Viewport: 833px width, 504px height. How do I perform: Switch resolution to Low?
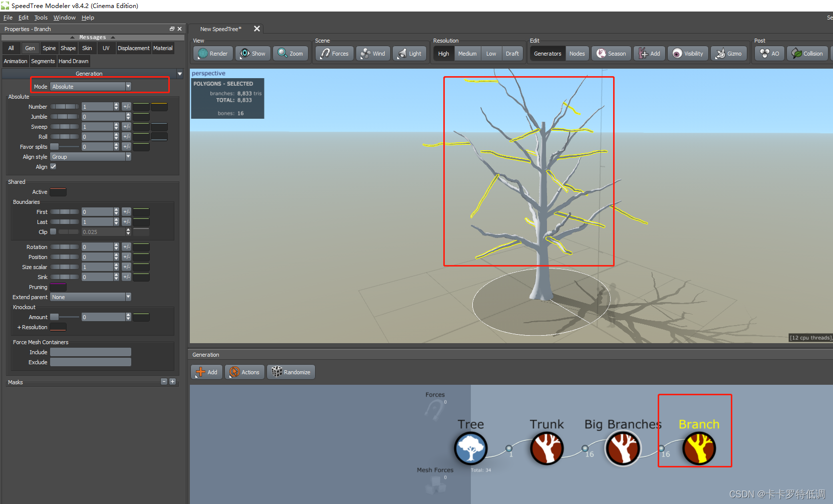[x=491, y=54]
